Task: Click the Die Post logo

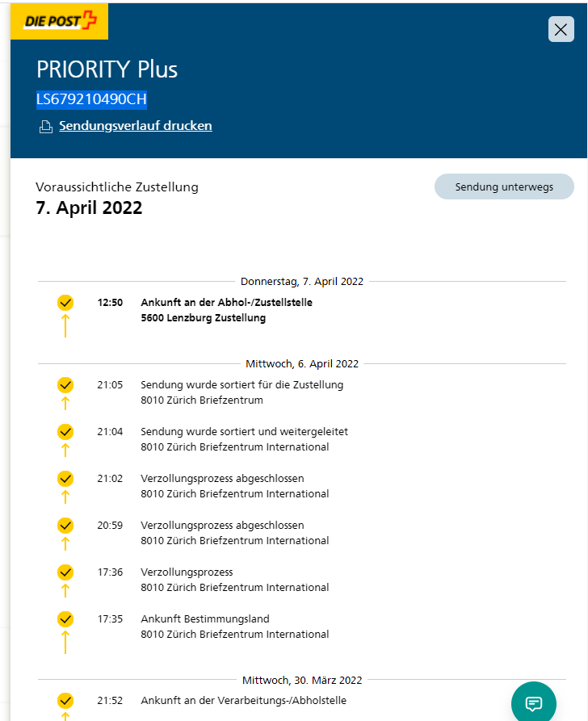Action: pyautogui.click(x=59, y=22)
